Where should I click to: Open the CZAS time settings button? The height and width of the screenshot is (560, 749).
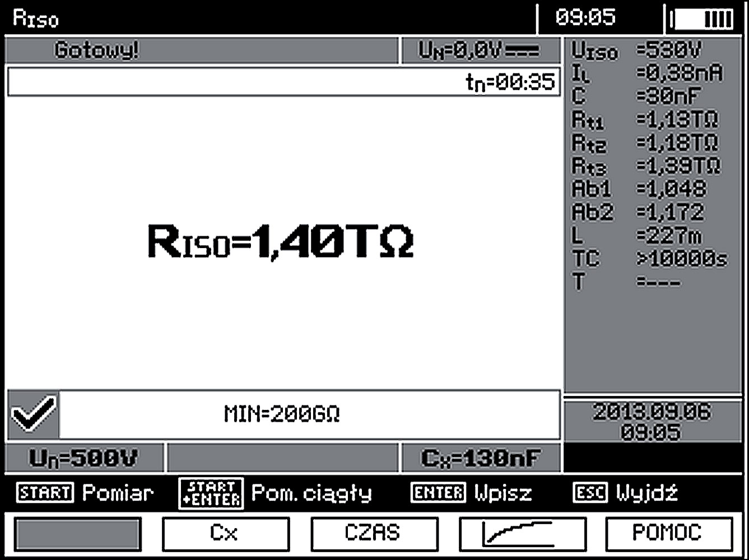click(x=374, y=534)
